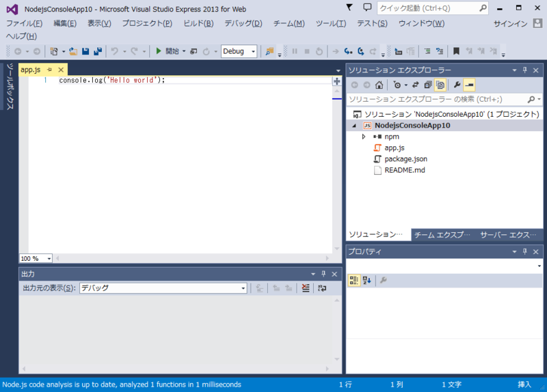The image size is (547, 392).
Task: Click the Undo arrow icon
Action: (114, 52)
